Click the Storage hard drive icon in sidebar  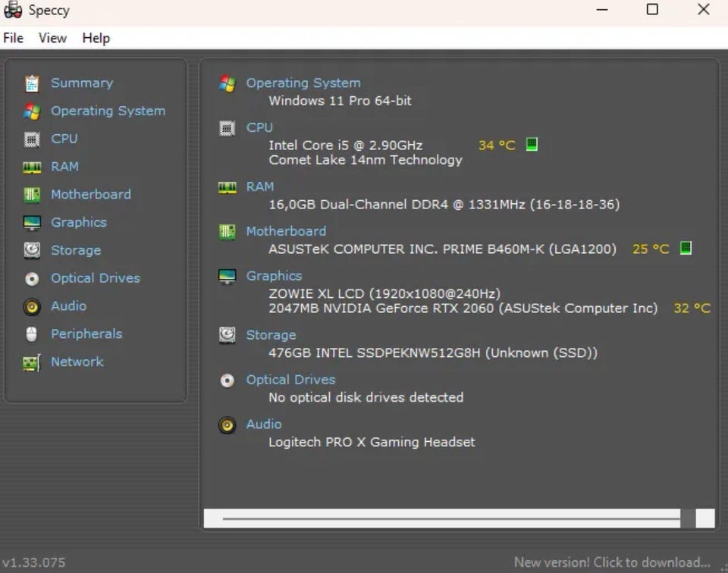pos(32,250)
